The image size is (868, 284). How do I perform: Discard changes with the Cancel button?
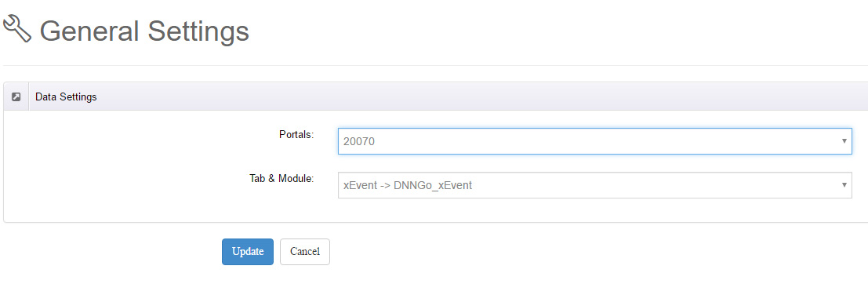pos(305,252)
